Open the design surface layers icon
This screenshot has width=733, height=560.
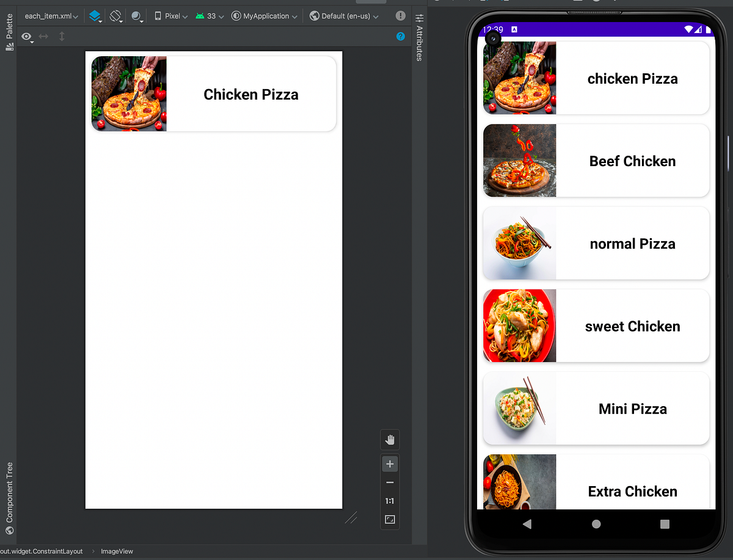(x=95, y=15)
